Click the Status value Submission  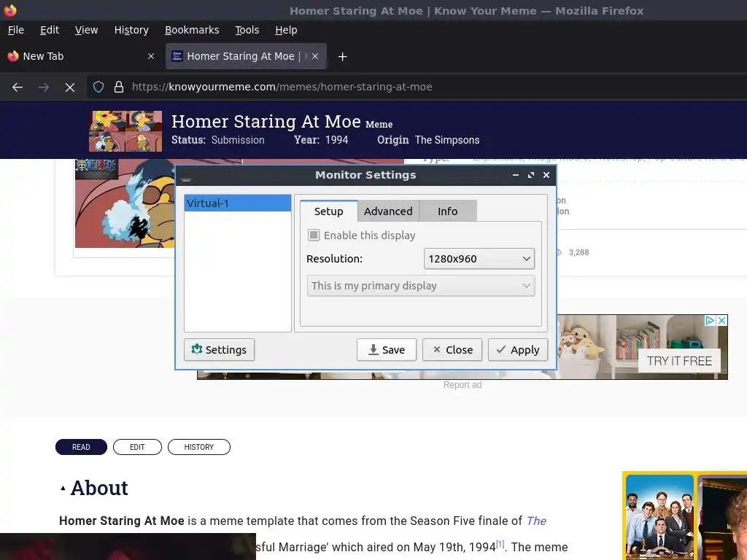[238, 140]
